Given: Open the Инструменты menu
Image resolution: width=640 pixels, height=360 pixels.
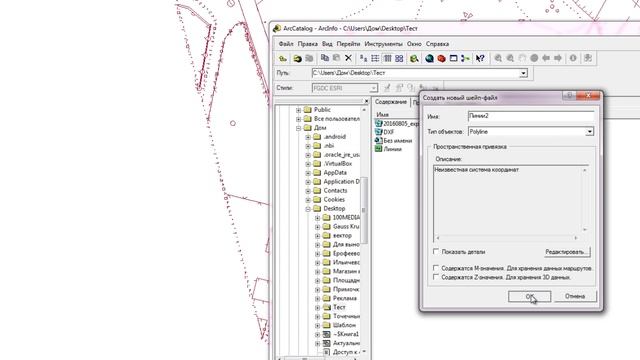Looking at the screenshot, I should click(383, 44).
